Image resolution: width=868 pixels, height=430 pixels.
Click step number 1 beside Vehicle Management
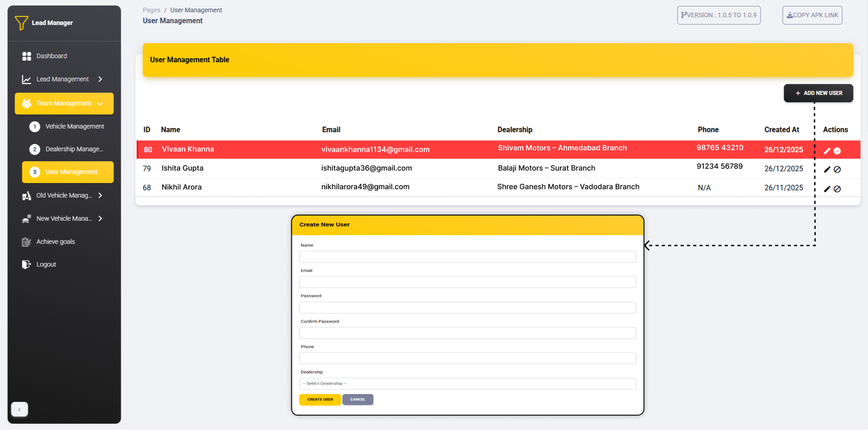pyautogui.click(x=35, y=127)
